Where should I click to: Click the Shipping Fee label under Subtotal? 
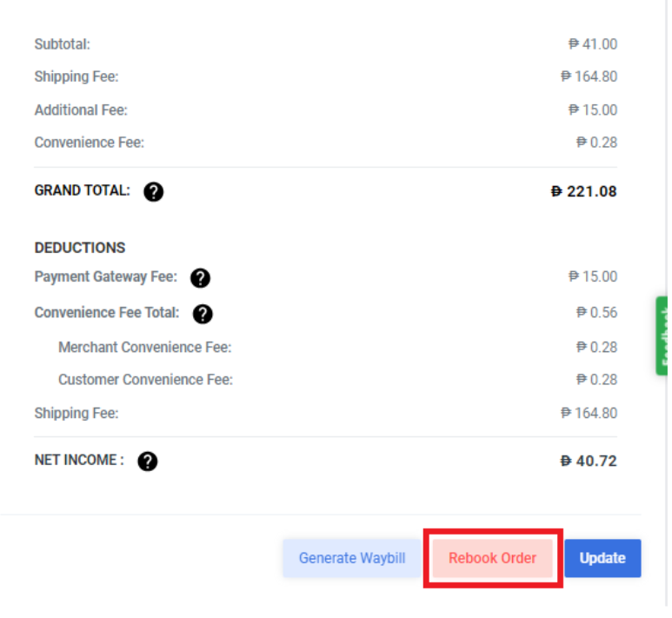point(77,76)
